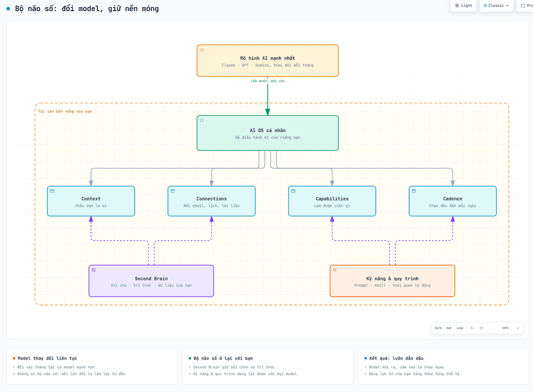The image size is (533, 392).
Task: Click the window icon on Capabilities node
Action: [x=293, y=191]
